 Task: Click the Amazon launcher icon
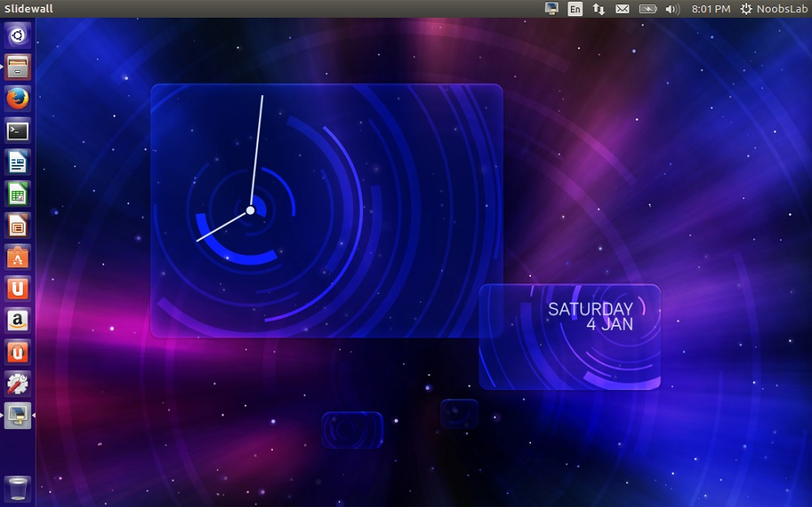(18, 320)
